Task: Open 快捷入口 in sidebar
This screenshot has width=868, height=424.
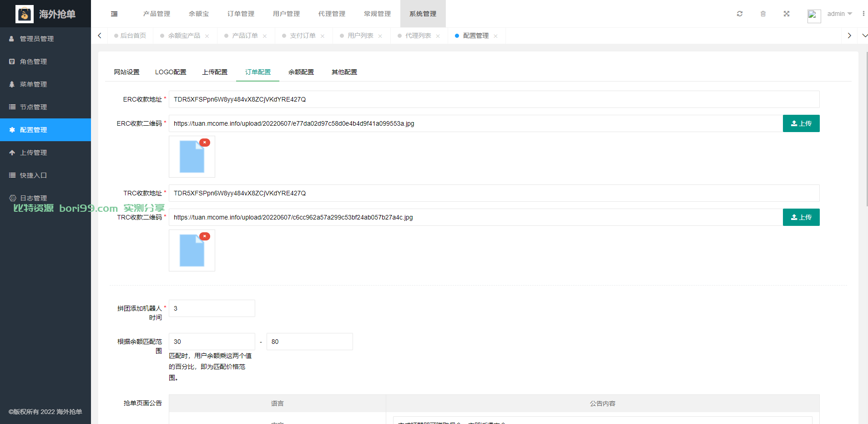Action: tap(45, 175)
